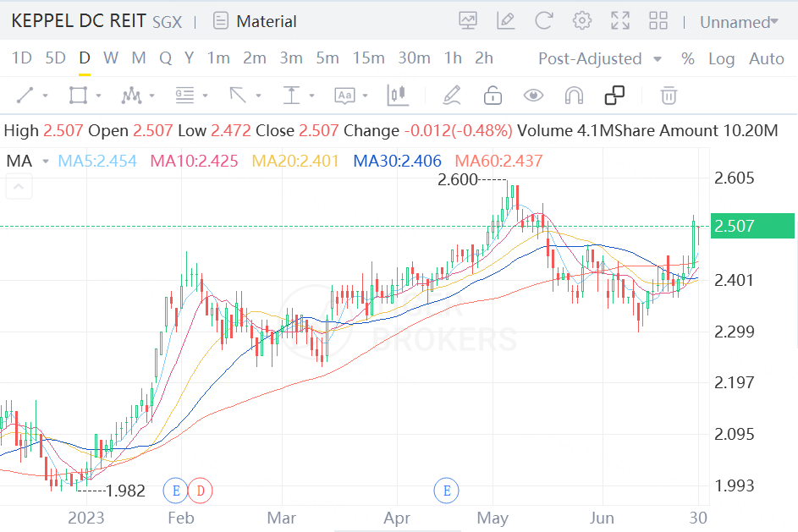
Task: Open chart settings gear icon
Action: coord(581,21)
